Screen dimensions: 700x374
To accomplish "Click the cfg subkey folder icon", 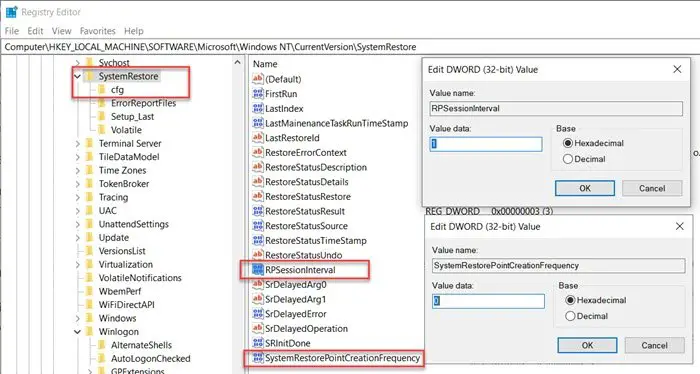I will point(102,90).
